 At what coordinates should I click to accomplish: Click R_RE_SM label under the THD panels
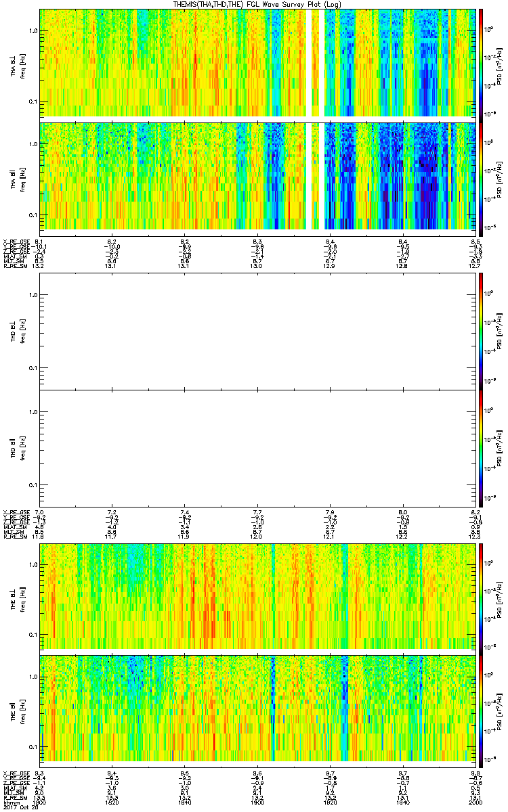click(16, 537)
